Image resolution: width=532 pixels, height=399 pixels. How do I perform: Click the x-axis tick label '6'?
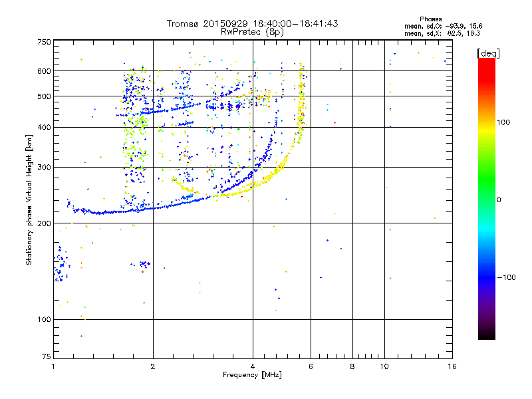click(311, 366)
